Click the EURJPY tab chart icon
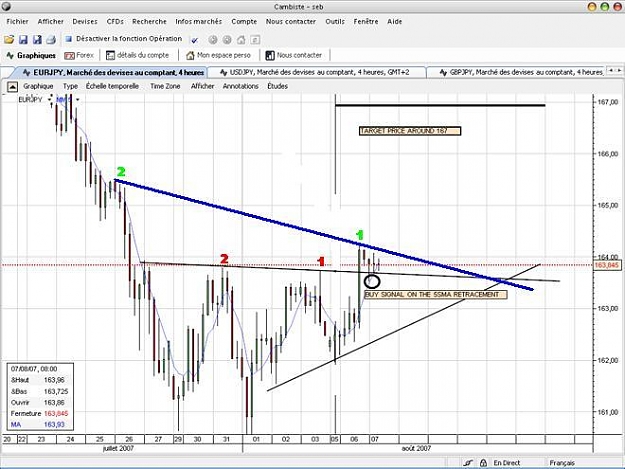Screen dimensions: 625x469 tap(27, 73)
